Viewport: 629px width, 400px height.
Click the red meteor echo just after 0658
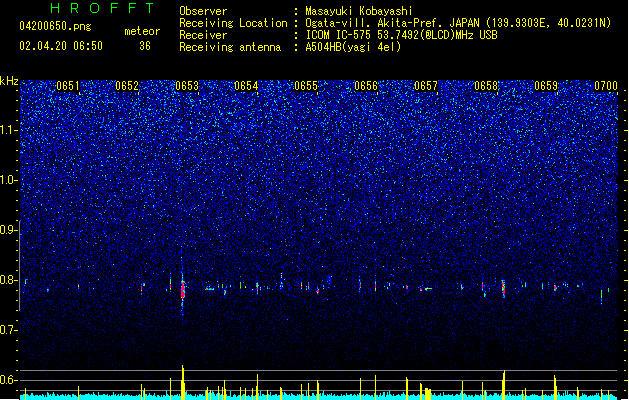pos(503,288)
